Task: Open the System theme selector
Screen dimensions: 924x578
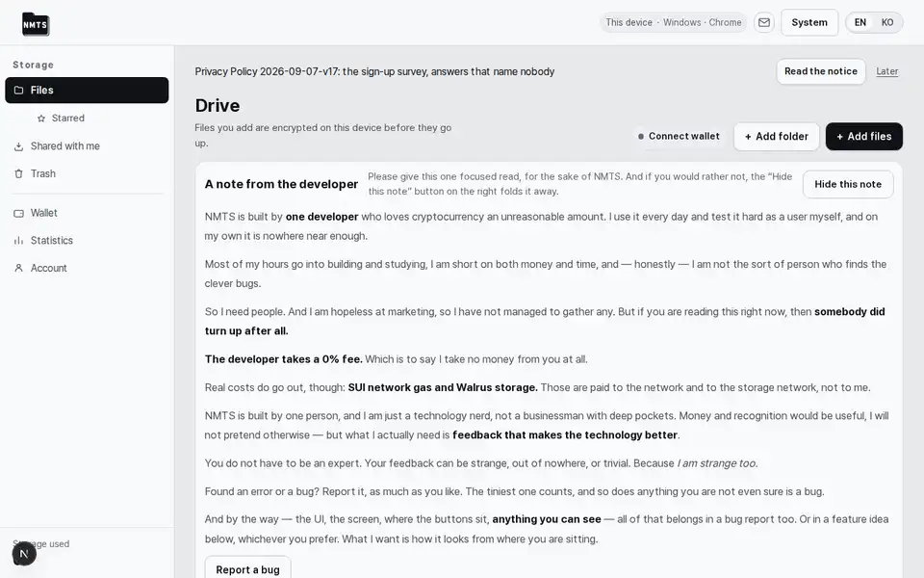Action: (809, 22)
